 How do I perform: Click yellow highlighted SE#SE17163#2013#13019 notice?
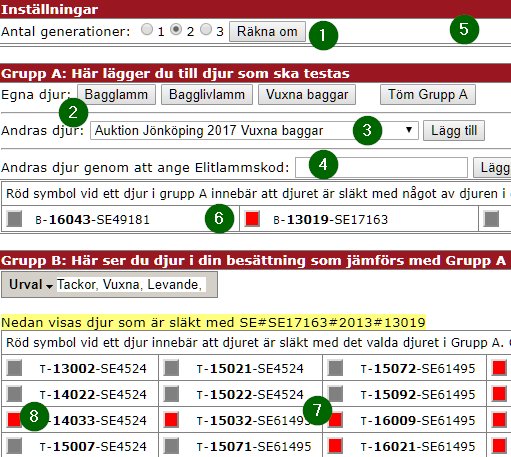[x=213, y=322]
